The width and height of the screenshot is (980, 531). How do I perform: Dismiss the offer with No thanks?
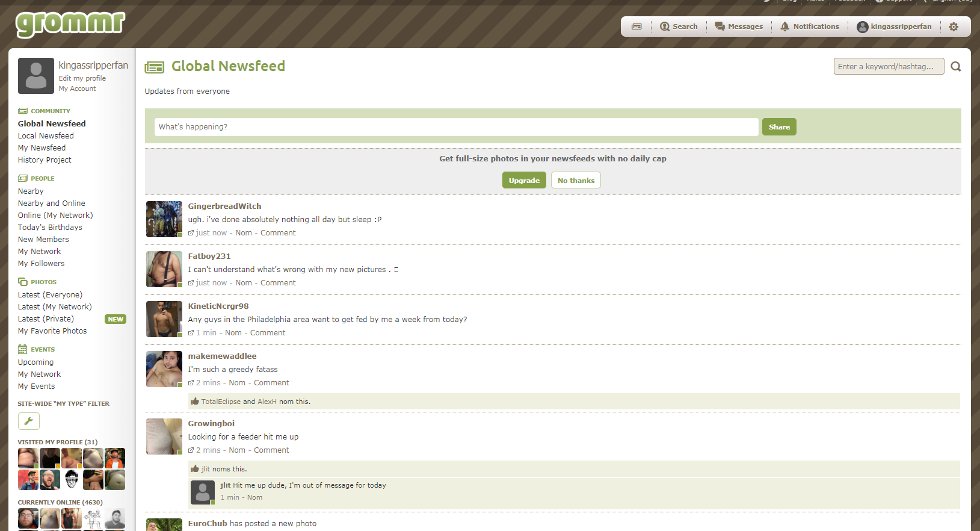576,181
